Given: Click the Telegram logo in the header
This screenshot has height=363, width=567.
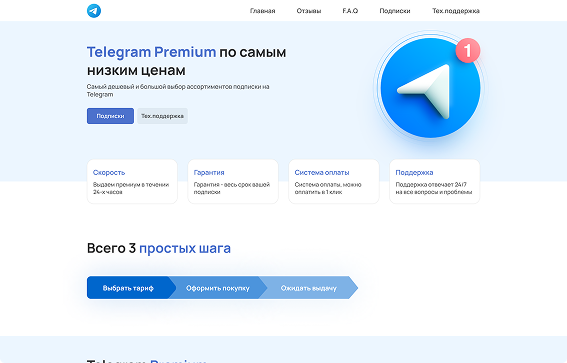Looking at the screenshot, I should coord(94,10).
